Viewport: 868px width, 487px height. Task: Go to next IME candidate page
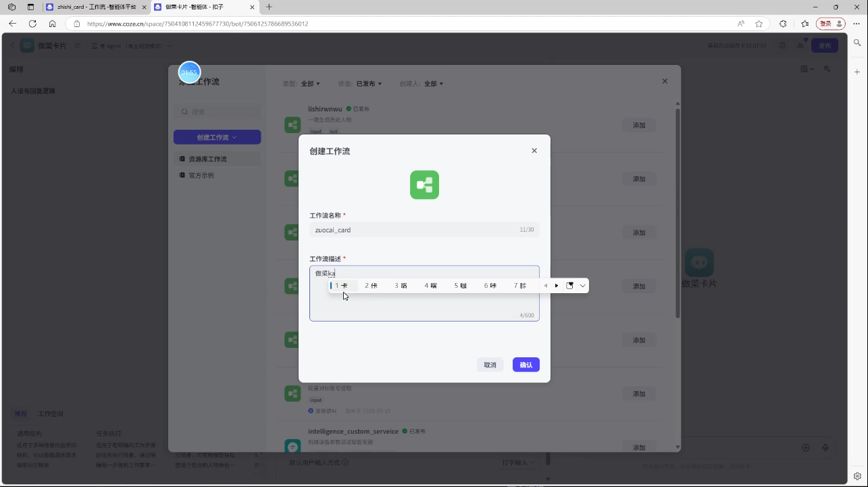(557, 286)
